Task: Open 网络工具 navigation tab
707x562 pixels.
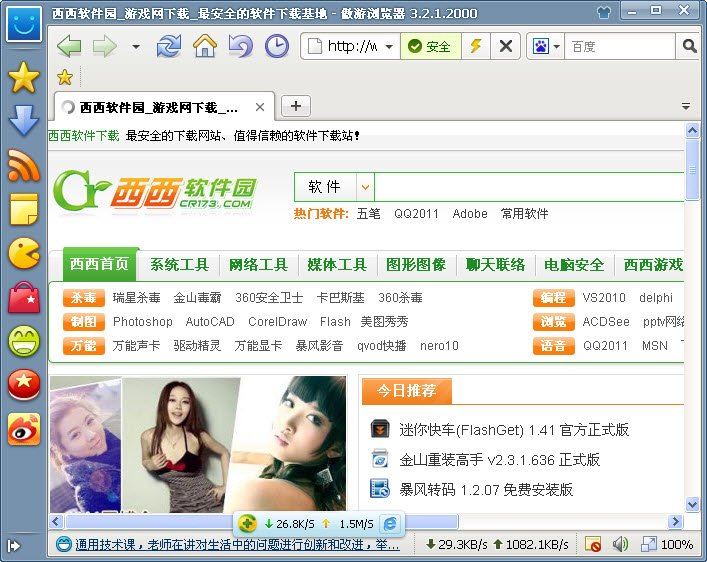Action: 258,264
